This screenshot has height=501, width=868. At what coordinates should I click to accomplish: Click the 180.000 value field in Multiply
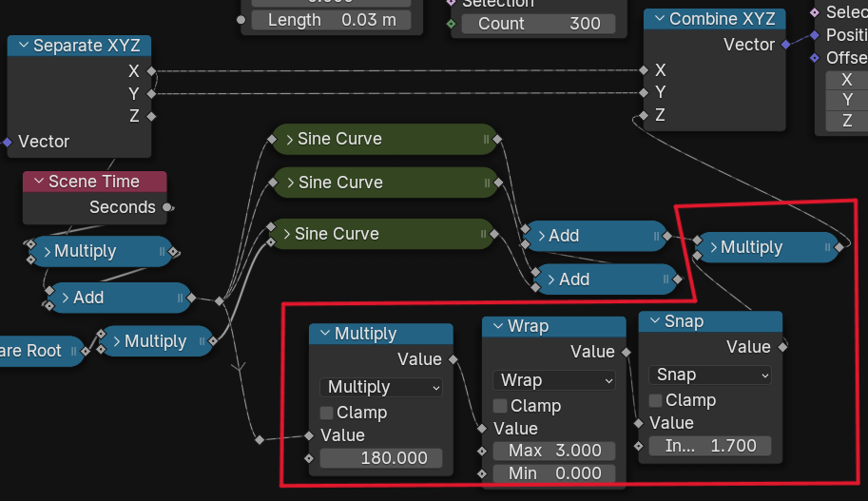(x=381, y=458)
